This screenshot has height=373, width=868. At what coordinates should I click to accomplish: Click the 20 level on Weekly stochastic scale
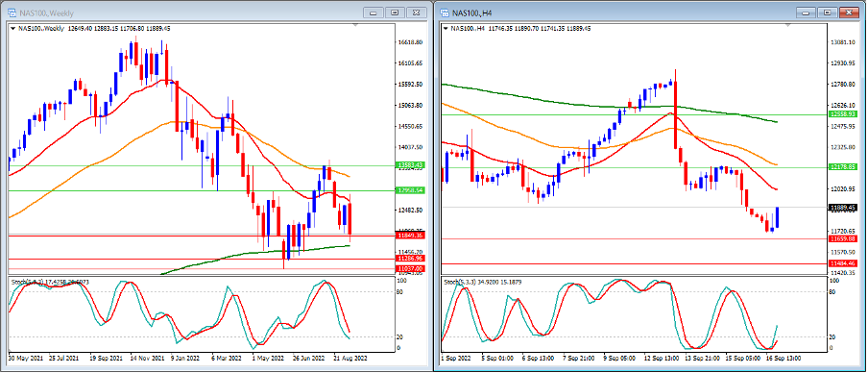[x=400, y=337]
